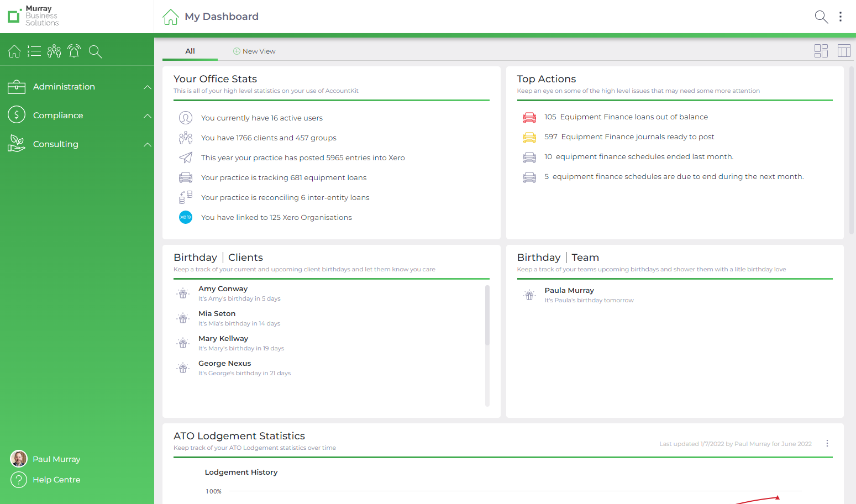The image size is (856, 504).
Task: Open the home icon in the sidebar toolbar
Action: (x=14, y=51)
